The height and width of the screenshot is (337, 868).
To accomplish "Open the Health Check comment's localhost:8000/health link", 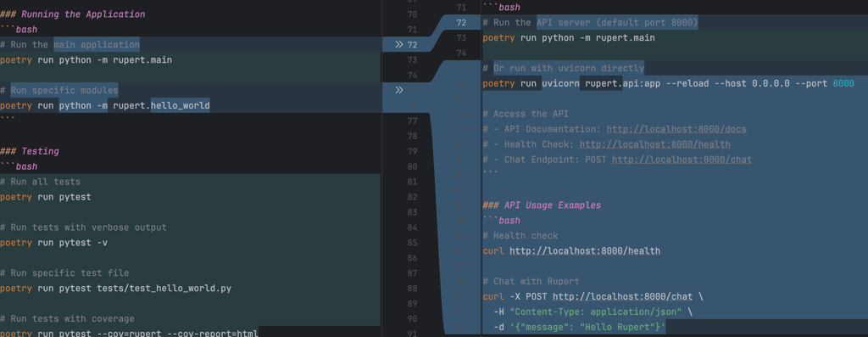I will pyautogui.click(x=654, y=144).
